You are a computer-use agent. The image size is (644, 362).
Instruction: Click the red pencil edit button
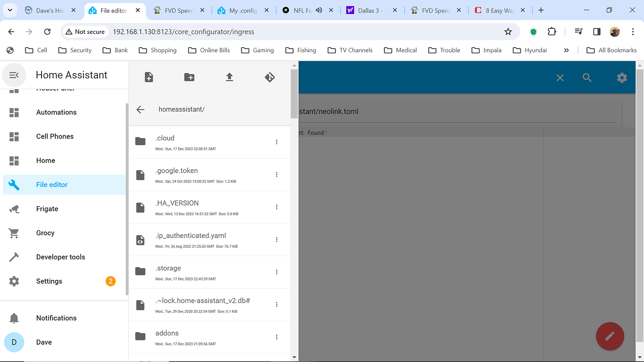tap(610, 336)
